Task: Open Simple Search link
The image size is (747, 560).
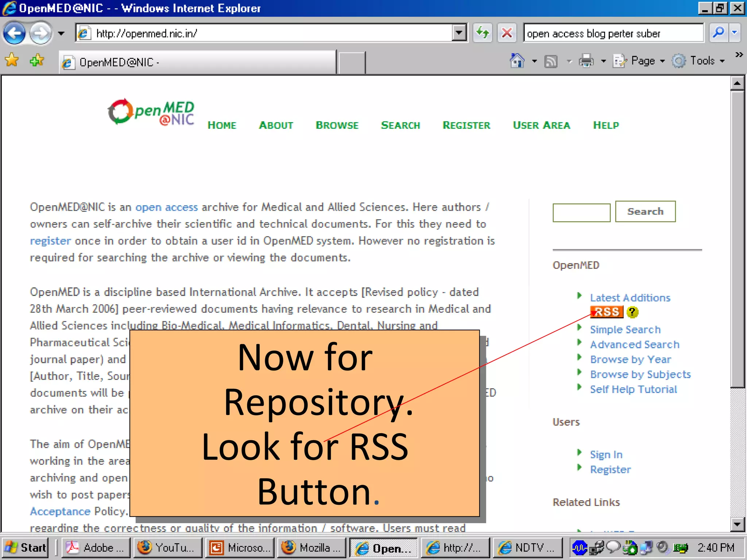Action: tap(625, 330)
